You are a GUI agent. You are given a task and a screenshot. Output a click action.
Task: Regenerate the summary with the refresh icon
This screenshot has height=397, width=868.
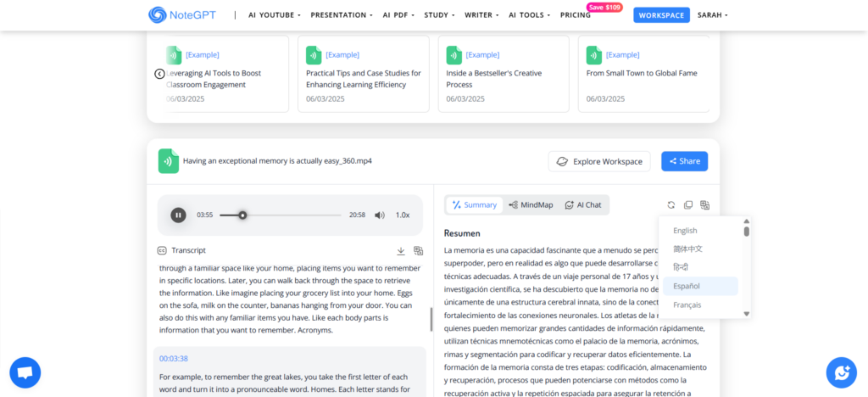[671, 205]
